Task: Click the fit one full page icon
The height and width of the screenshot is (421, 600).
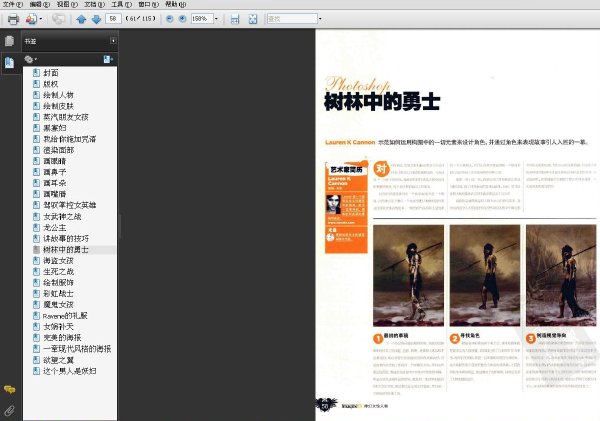Action: 253,19
